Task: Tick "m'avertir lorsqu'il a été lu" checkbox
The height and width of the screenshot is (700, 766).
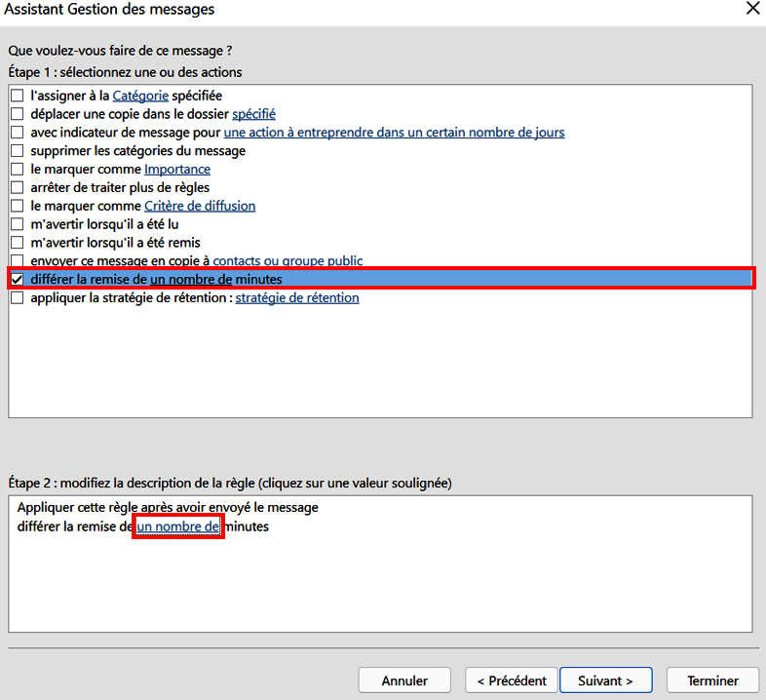Action: (18, 224)
